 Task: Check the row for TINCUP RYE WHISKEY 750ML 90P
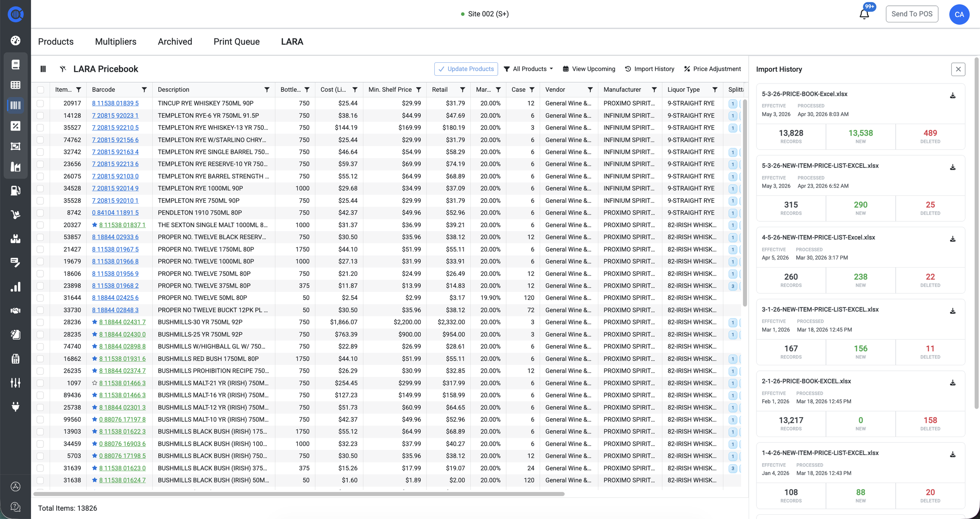pyautogui.click(x=40, y=103)
